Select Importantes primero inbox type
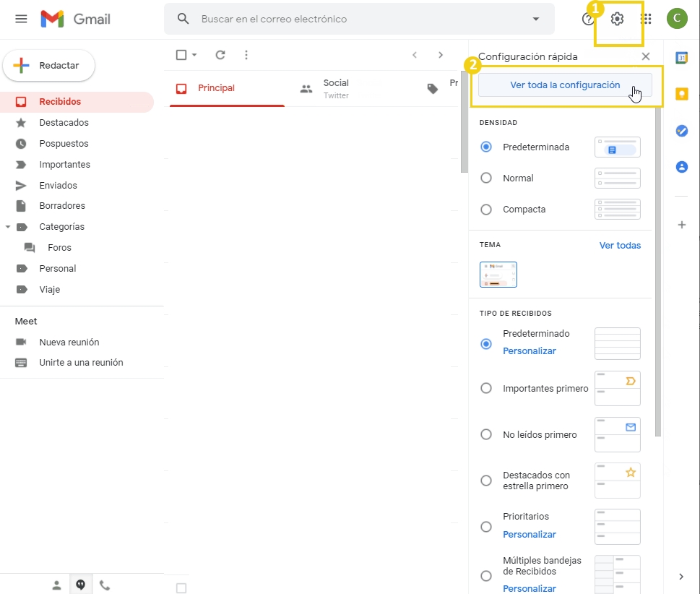The width and height of the screenshot is (700, 594). pyautogui.click(x=486, y=389)
